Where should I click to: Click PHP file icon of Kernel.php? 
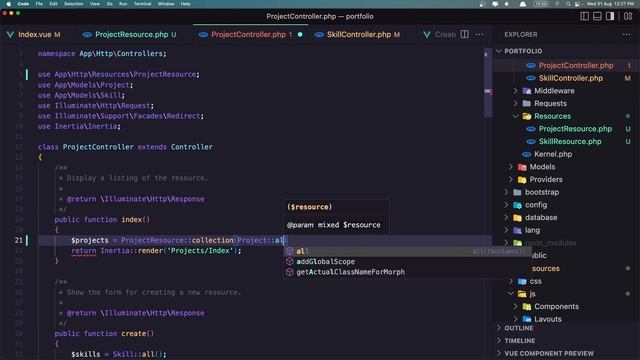point(527,154)
